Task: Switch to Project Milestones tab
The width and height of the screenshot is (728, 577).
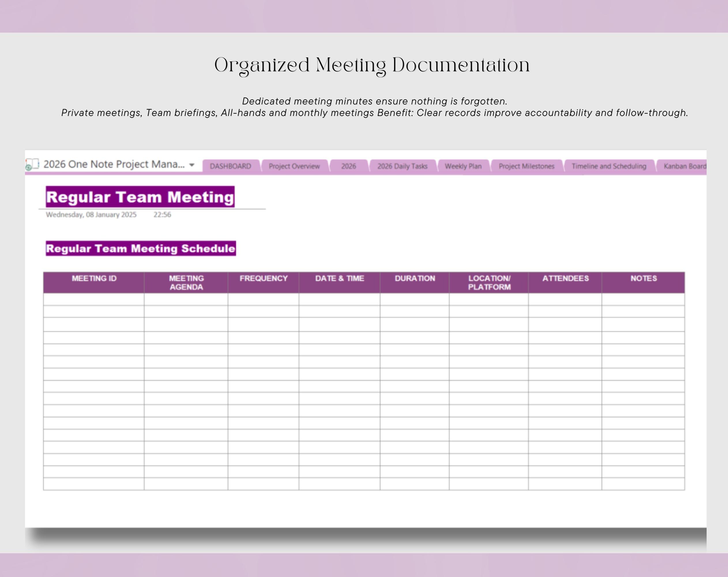Action: tap(526, 166)
